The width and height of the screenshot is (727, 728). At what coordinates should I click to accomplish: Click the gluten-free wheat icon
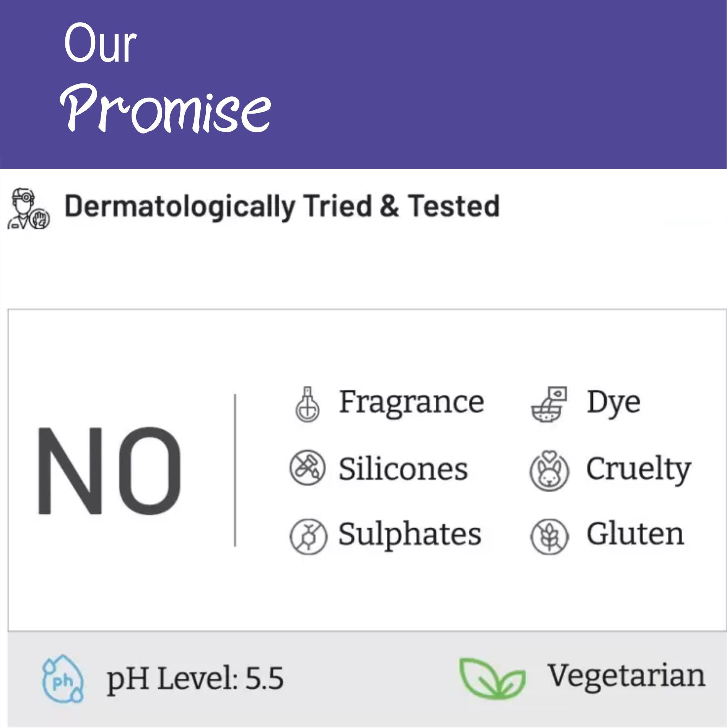[x=549, y=536]
